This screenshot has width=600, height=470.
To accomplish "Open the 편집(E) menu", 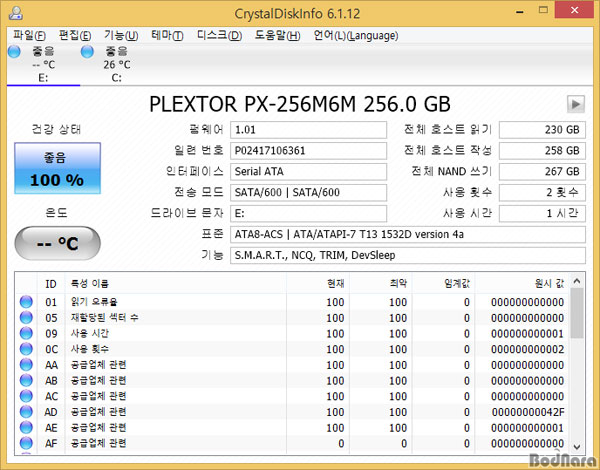I will (75, 36).
